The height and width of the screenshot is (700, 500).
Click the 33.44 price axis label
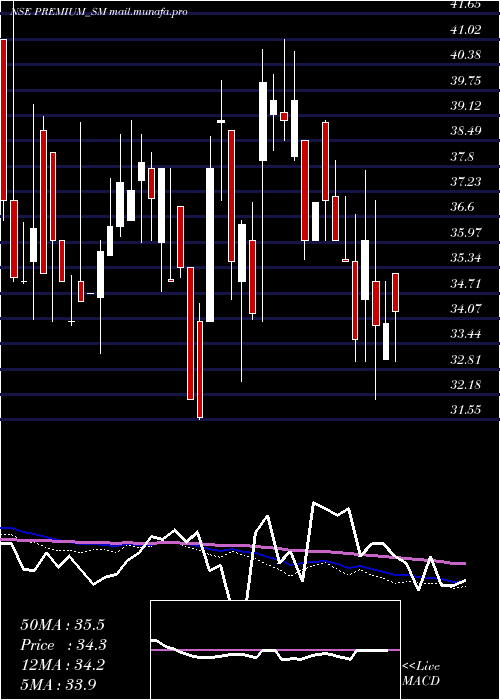pos(466,334)
